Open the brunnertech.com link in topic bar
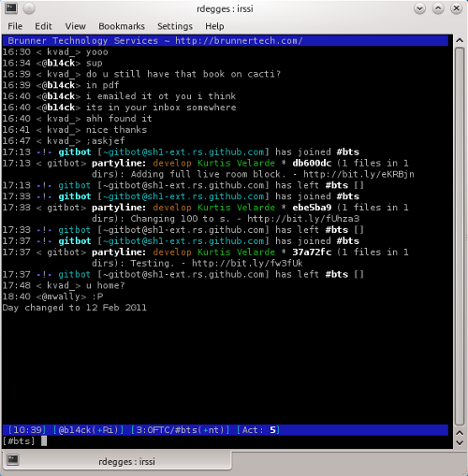The height and width of the screenshot is (476, 468). coord(239,41)
